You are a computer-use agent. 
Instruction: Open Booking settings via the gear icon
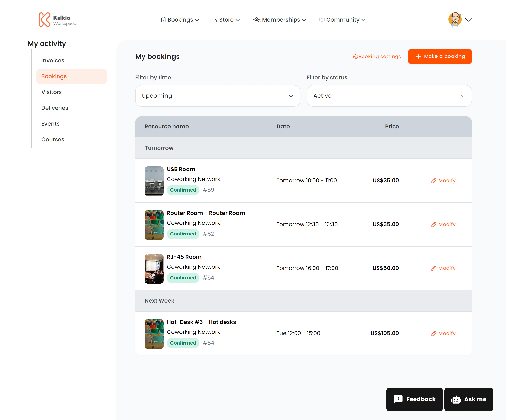pyautogui.click(x=355, y=56)
